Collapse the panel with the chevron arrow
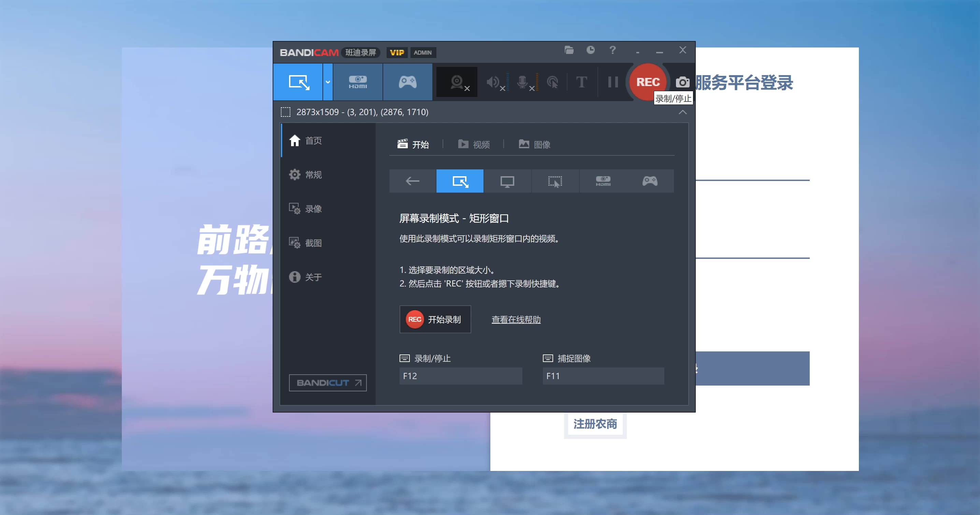 [682, 112]
